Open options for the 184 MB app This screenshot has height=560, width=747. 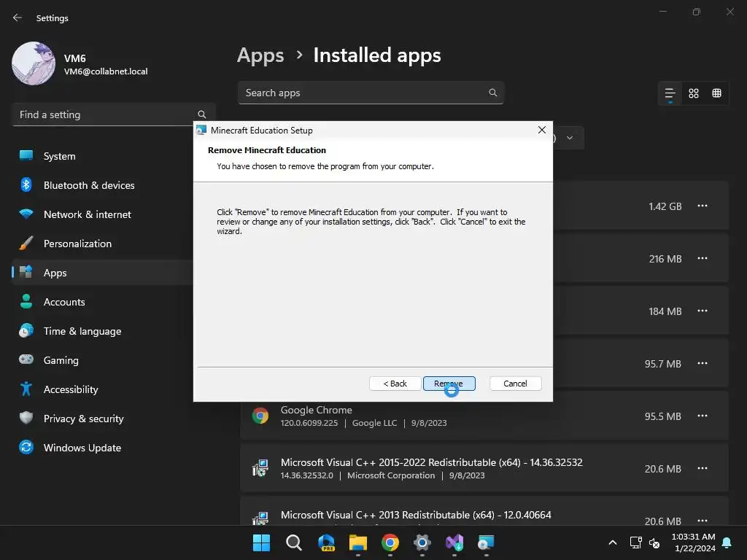703,311
